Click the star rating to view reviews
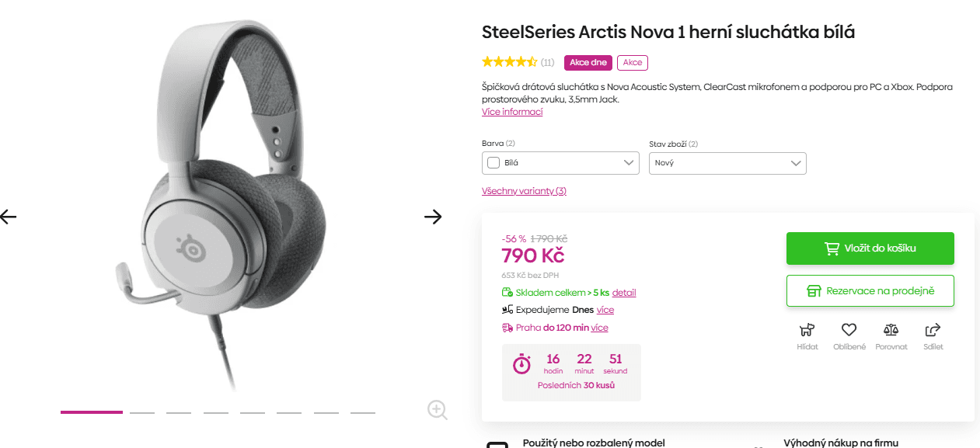The image size is (980, 448). coord(509,61)
